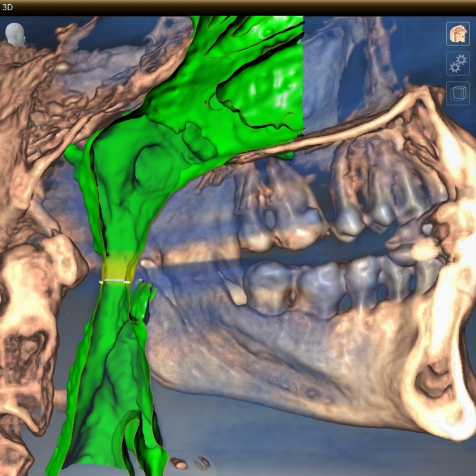Screen dimensions: 476x476
Task: Open the double-gear settings icon
Action: tap(457, 64)
